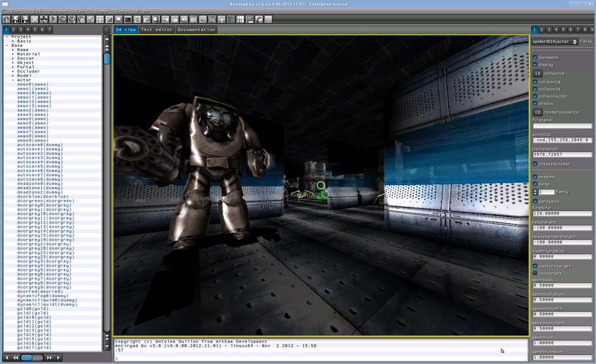Click the info icon in the toolbar

point(6,19)
